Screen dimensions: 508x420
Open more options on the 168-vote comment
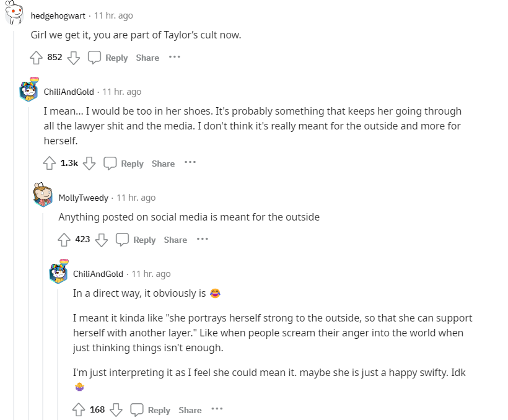[x=217, y=409]
